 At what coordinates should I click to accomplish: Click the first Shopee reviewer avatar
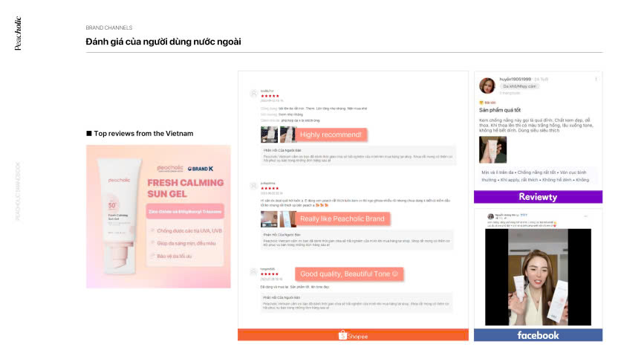[x=253, y=93]
